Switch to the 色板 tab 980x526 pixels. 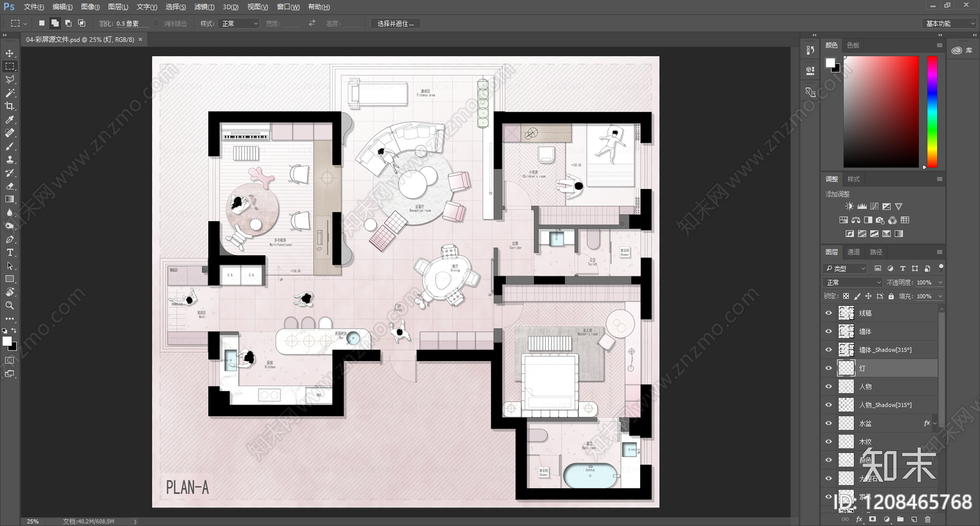pos(853,45)
